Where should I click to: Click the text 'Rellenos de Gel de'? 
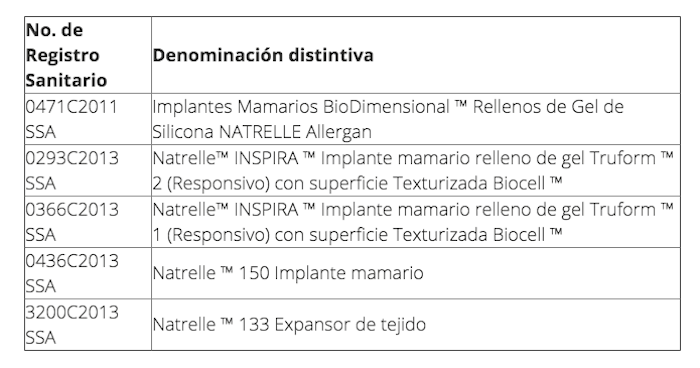tap(548, 107)
